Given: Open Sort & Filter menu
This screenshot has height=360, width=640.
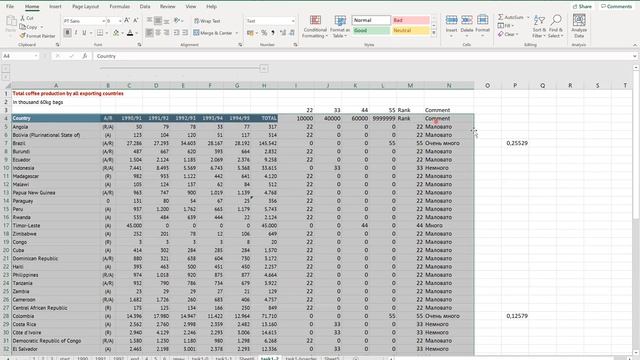Looking at the screenshot, I should coord(539,27).
